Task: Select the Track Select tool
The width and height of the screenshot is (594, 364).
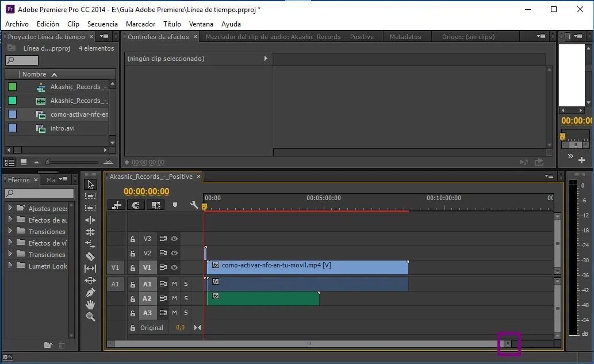Action: [x=90, y=196]
